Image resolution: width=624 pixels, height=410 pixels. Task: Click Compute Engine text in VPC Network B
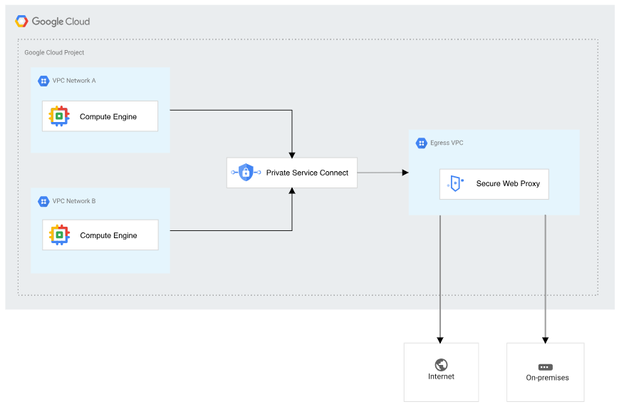point(109,235)
